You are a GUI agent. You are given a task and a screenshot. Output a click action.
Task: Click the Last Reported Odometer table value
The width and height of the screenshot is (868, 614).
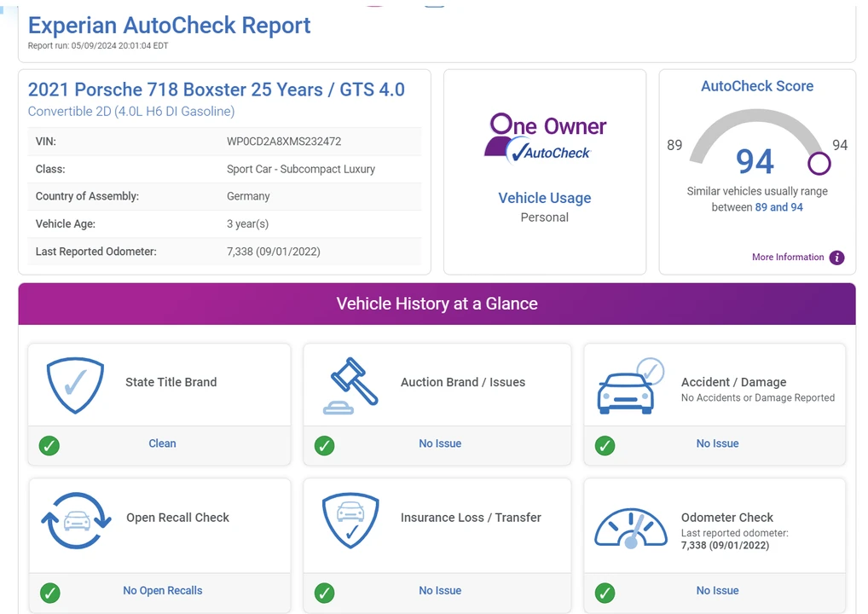[274, 252]
